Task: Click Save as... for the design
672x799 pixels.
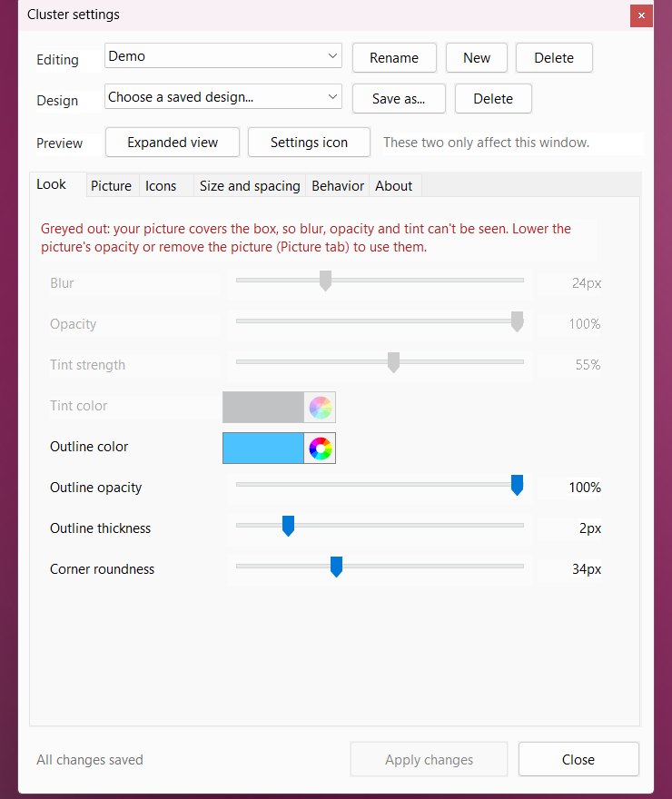Action: (399, 99)
